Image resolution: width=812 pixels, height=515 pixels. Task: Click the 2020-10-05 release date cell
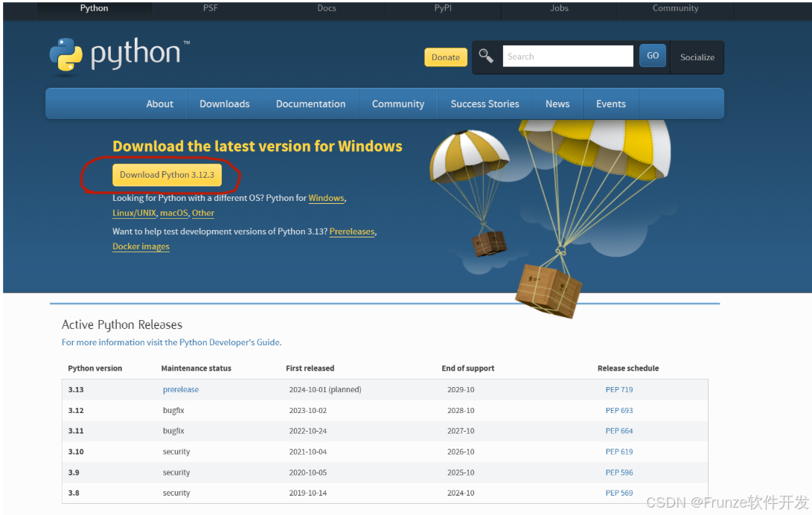tap(308, 473)
